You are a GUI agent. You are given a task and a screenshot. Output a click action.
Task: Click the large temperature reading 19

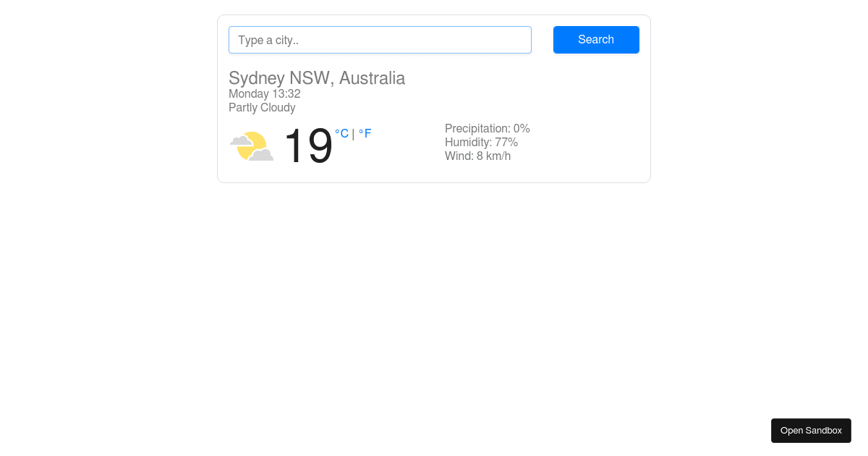pos(307,147)
